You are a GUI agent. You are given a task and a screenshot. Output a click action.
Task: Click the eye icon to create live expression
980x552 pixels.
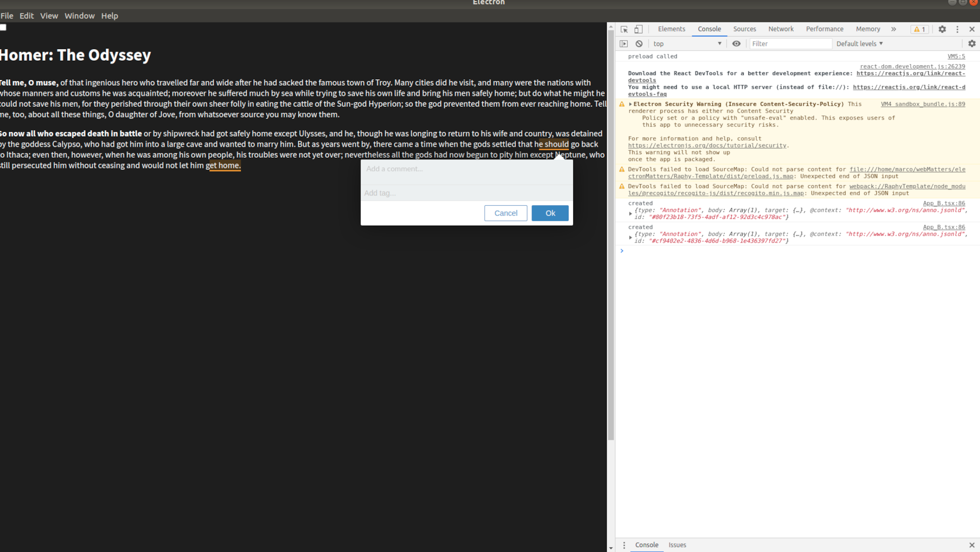pyautogui.click(x=736, y=44)
